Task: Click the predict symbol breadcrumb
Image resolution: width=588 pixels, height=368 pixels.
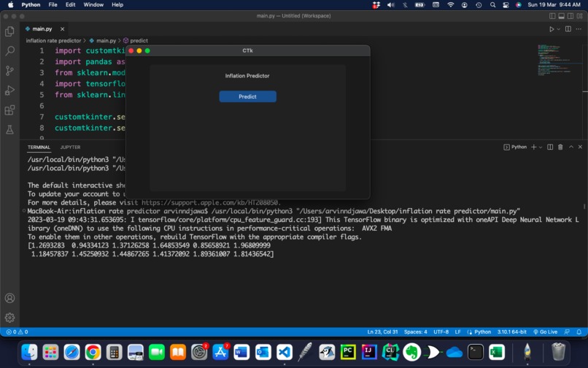Action: [x=139, y=41]
